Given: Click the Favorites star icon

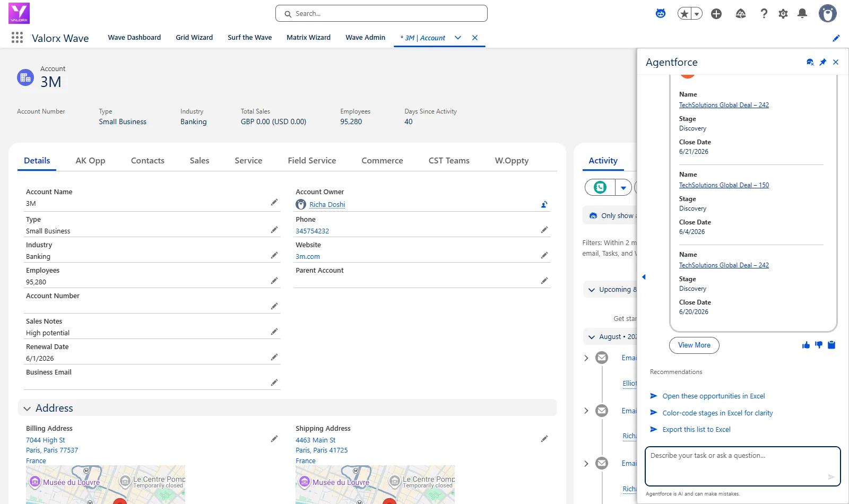Looking at the screenshot, I should [685, 14].
